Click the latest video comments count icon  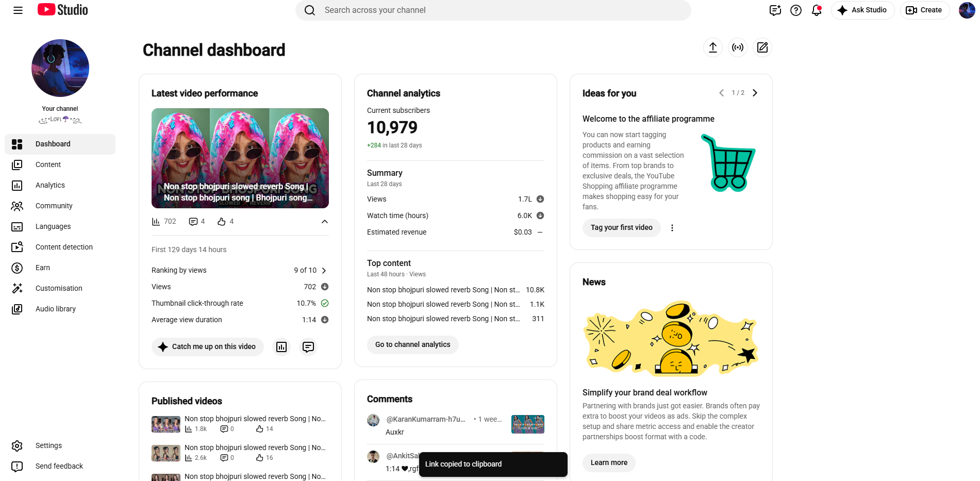pos(193,222)
